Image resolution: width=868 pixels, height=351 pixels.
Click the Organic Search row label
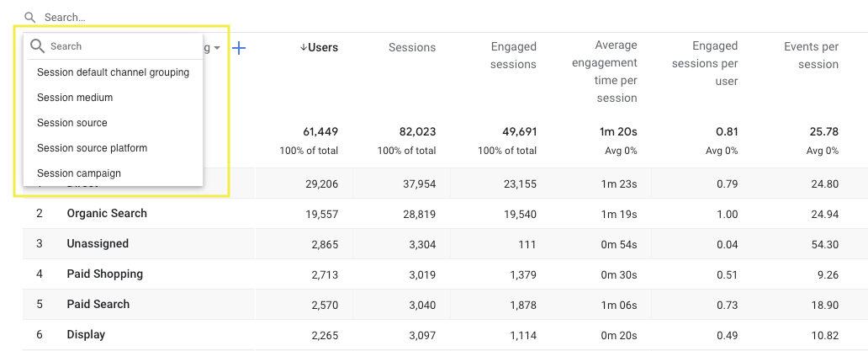[x=107, y=214]
